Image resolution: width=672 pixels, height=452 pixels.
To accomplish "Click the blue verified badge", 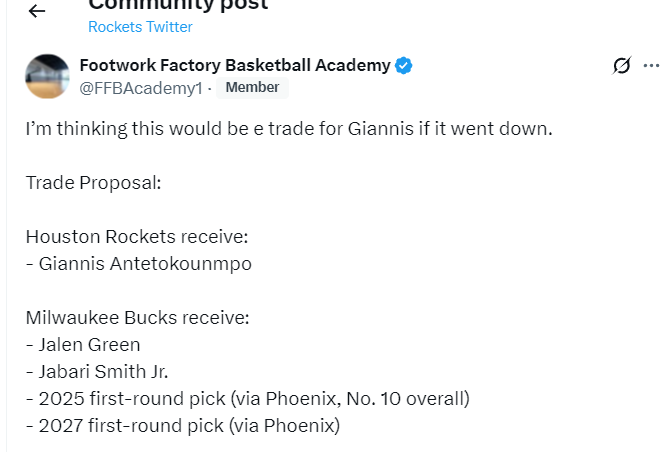I will 404,66.
